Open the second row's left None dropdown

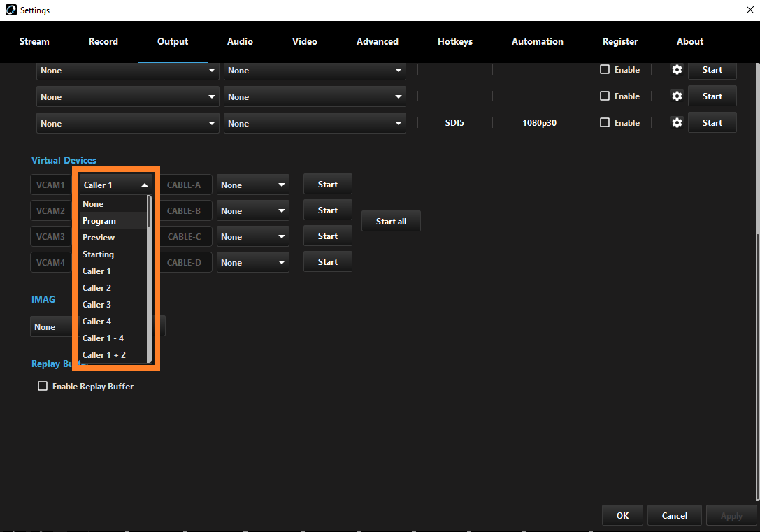point(127,97)
